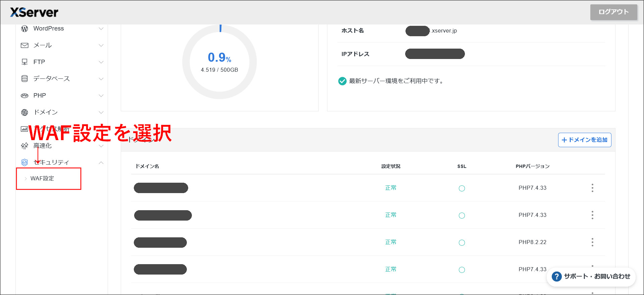Click the ドメイン名 column header

[147, 166]
